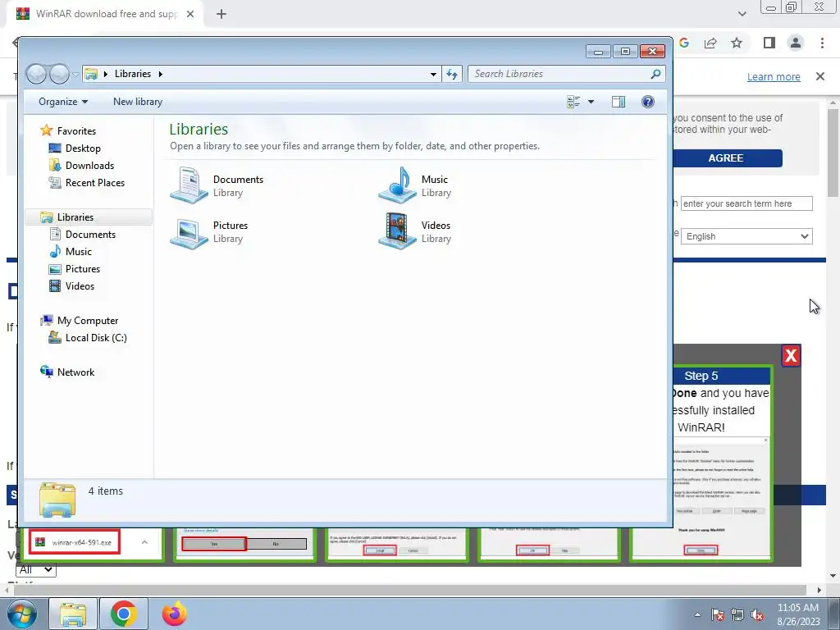Open Chrome profile avatar
This screenshot has height=630, width=840.
pos(796,43)
